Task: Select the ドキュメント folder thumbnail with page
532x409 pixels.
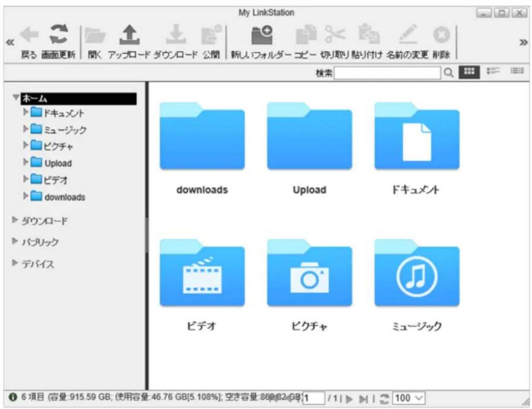Action: pos(417,135)
